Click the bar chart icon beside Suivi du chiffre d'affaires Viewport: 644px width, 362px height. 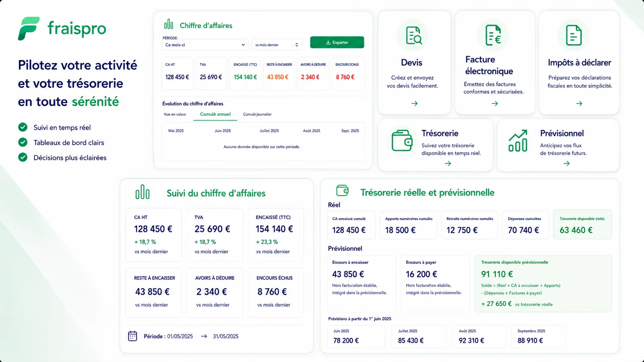[142, 192]
